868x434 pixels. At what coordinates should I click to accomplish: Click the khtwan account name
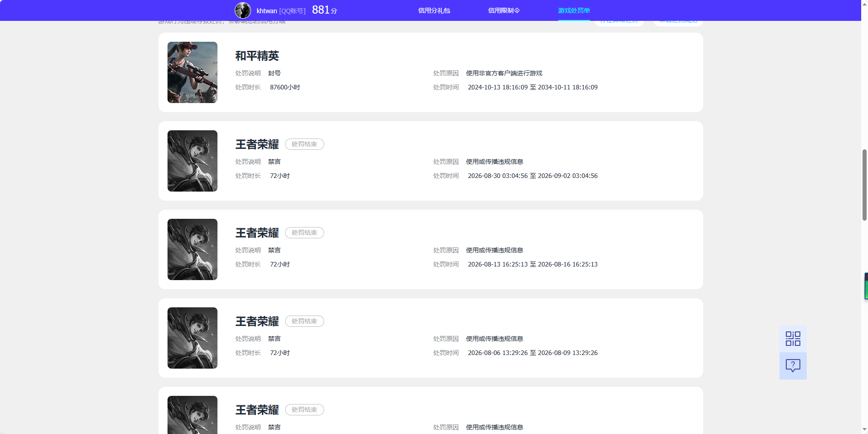(x=266, y=11)
